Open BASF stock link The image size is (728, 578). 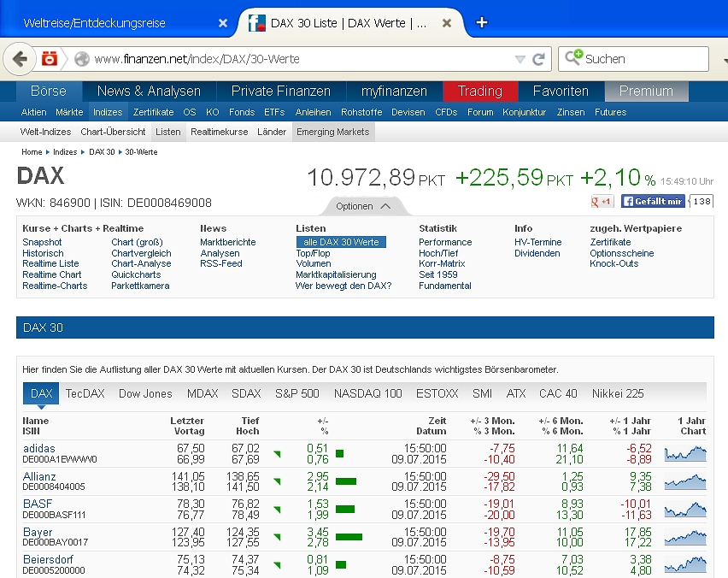coord(38,504)
